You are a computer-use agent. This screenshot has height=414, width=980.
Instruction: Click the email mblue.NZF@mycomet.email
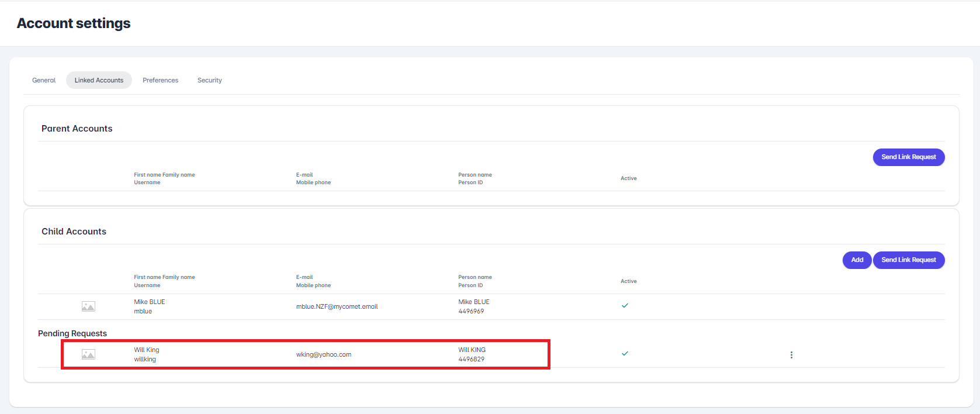pos(337,306)
